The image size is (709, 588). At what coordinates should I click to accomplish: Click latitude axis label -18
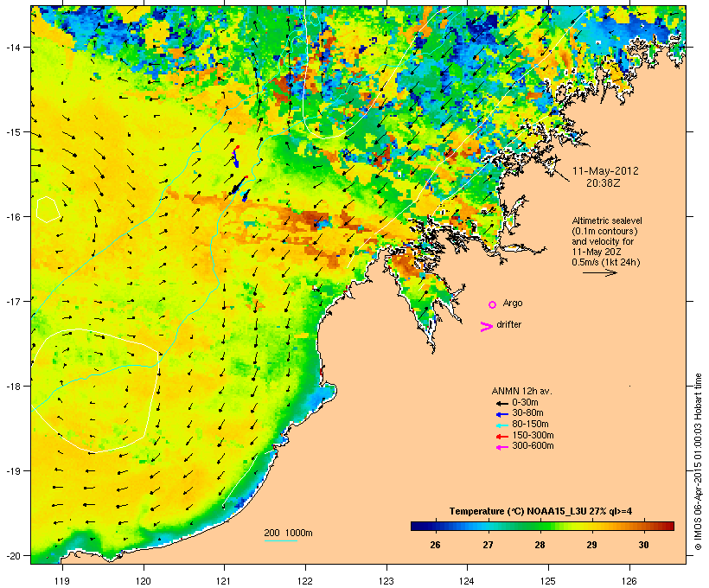coord(12,387)
